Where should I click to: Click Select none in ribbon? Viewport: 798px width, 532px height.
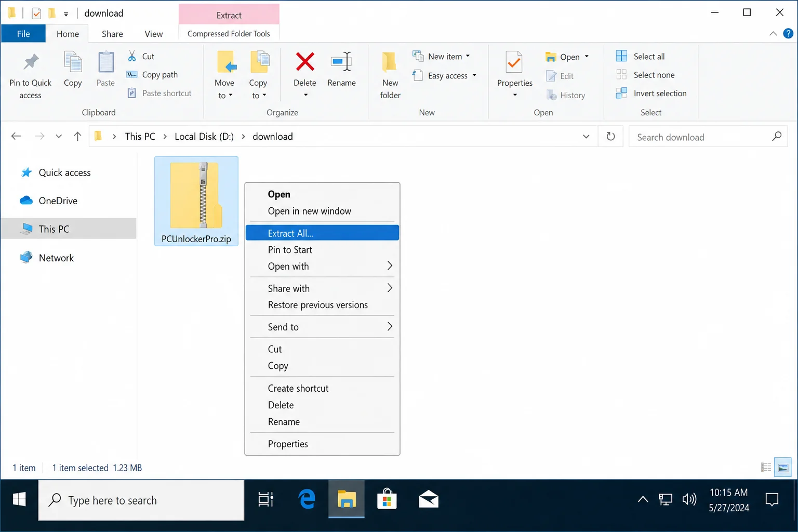pos(645,75)
